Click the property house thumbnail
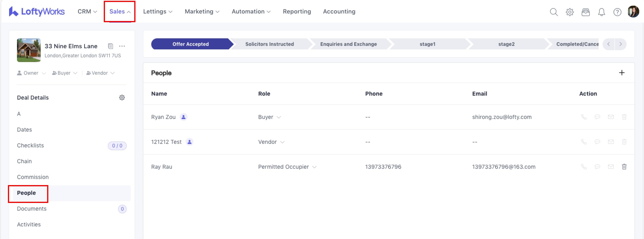The height and width of the screenshot is (239, 644). click(x=29, y=50)
